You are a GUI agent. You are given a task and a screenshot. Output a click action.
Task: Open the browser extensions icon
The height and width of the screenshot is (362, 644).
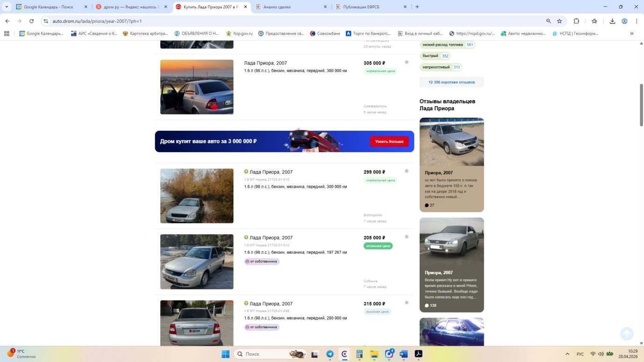click(576, 21)
